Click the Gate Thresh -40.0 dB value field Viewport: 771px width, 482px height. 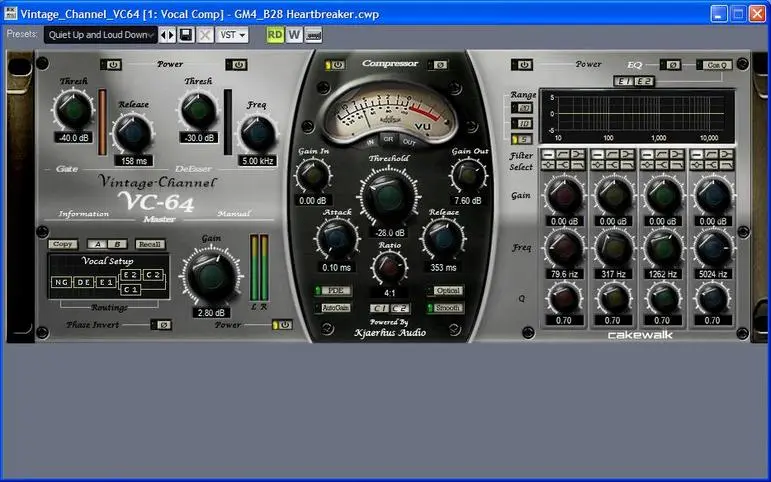click(74, 138)
